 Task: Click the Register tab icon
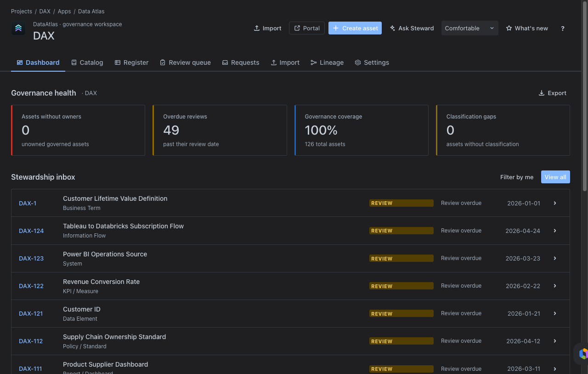118,62
